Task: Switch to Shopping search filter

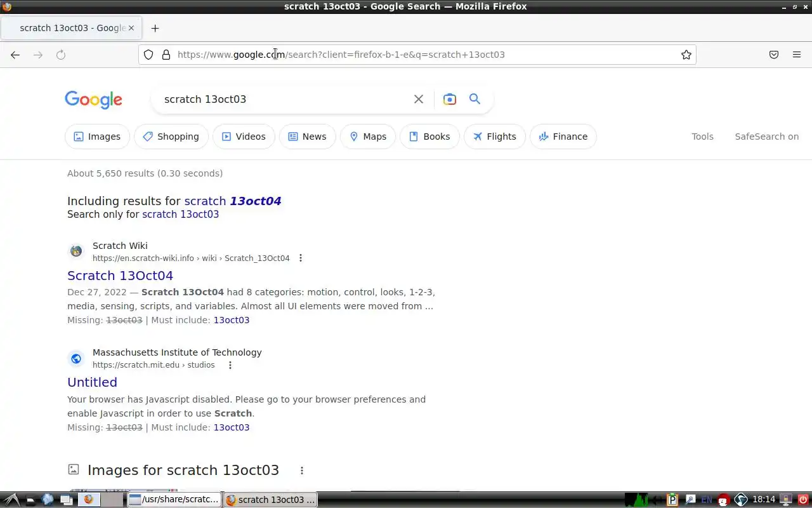Action: pyautogui.click(x=171, y=137)
